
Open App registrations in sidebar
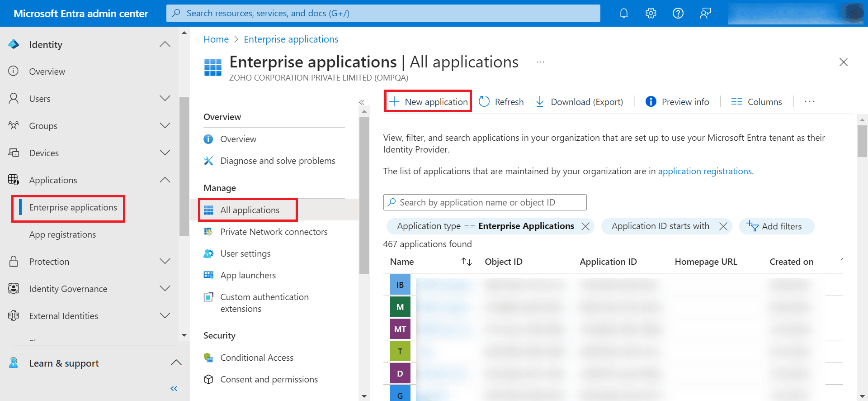click(62, 234)
